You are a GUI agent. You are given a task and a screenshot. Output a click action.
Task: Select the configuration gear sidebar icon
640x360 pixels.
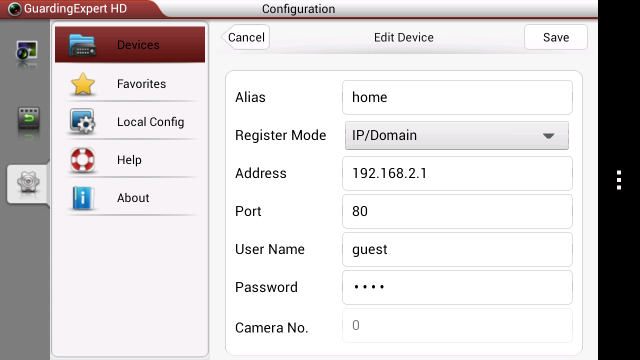tap(28, 182)
